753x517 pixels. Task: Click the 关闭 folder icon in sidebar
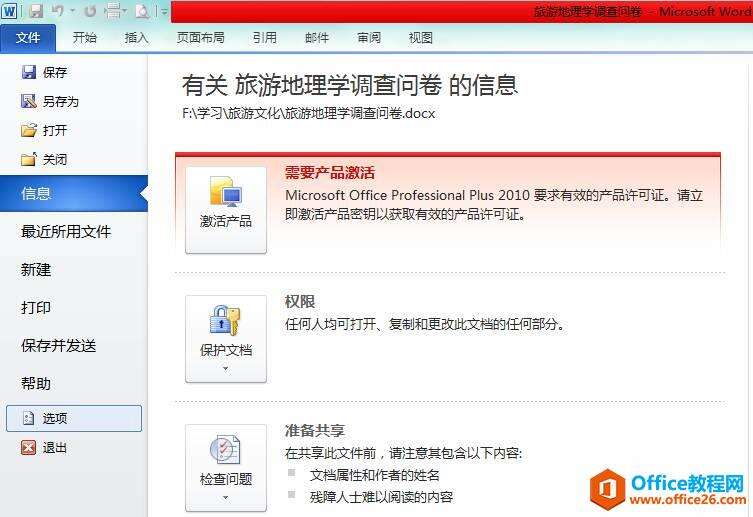(29, 159)
